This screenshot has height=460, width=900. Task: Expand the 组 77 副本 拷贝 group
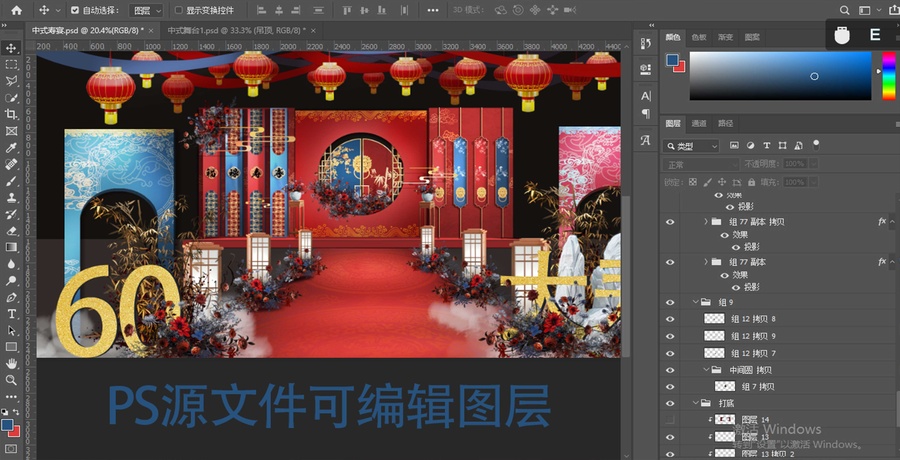(706, 221)
